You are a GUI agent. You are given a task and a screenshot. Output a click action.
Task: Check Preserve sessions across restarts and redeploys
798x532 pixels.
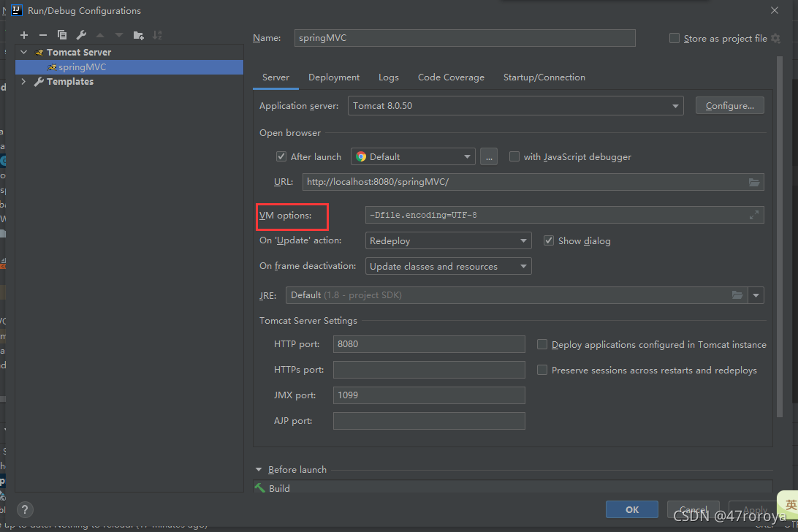542,370
